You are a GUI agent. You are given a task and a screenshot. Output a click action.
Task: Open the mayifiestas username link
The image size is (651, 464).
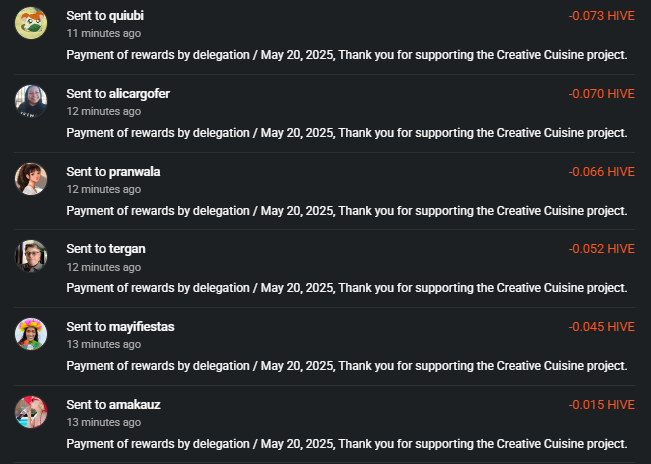click(142, 327)
